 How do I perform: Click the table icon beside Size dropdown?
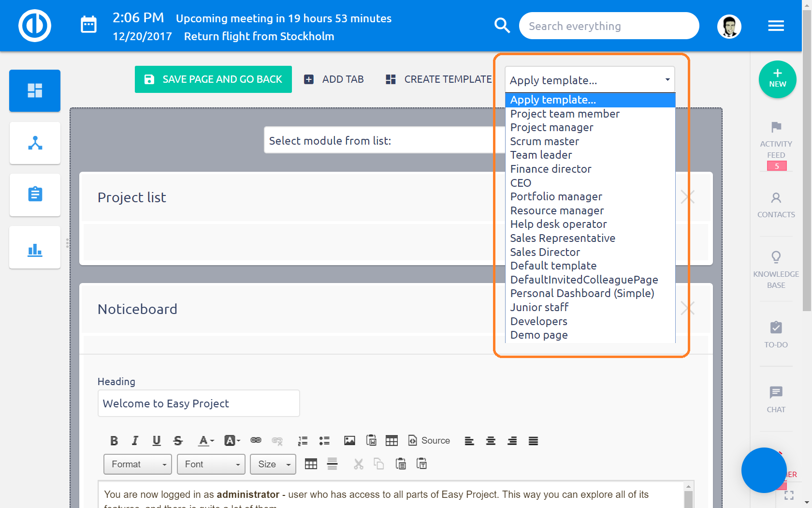pyautogui.click(x=311, y=464)
